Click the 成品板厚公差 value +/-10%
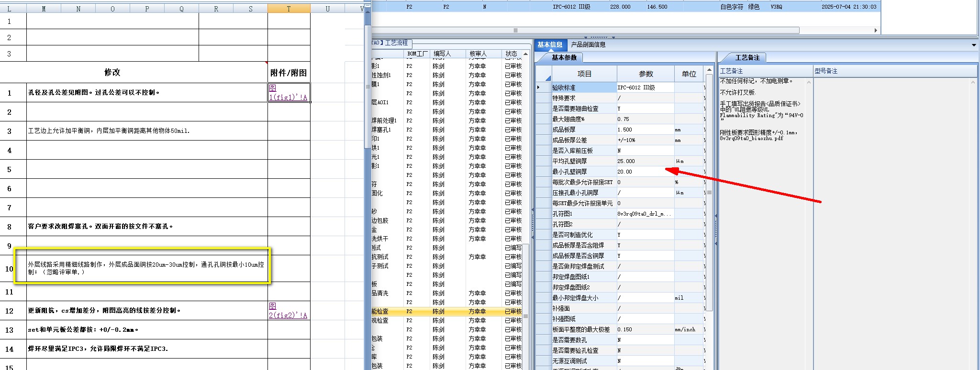 646,140
